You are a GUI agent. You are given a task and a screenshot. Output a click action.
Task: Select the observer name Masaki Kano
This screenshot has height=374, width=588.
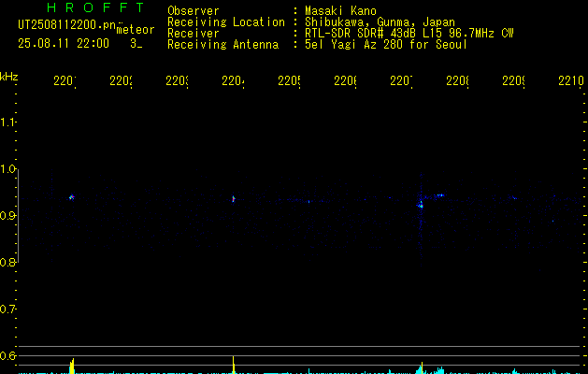click(340, 11)
